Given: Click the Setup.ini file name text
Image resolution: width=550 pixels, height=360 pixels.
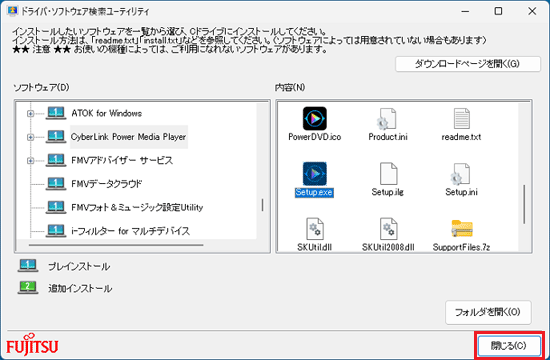Looking at the screenshot, I should 461,192.
